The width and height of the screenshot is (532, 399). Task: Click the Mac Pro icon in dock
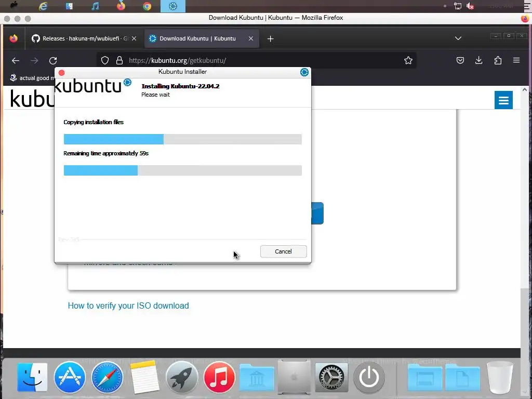(x=294, y=377)
